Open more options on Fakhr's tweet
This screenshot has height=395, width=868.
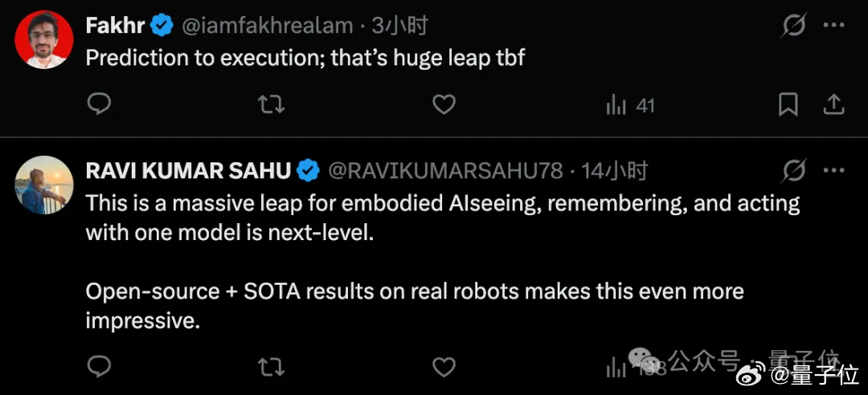tap(834, 26)
